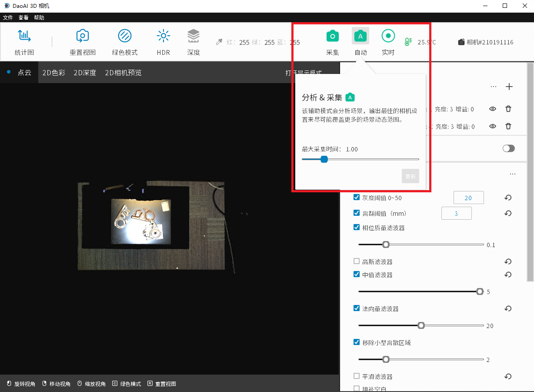
Task: Delete the first capture setting row
Action: coord(508,109)
